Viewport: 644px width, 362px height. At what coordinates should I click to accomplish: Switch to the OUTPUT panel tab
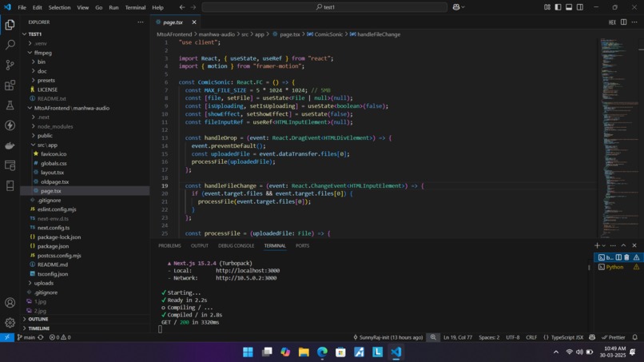[200, 245]
